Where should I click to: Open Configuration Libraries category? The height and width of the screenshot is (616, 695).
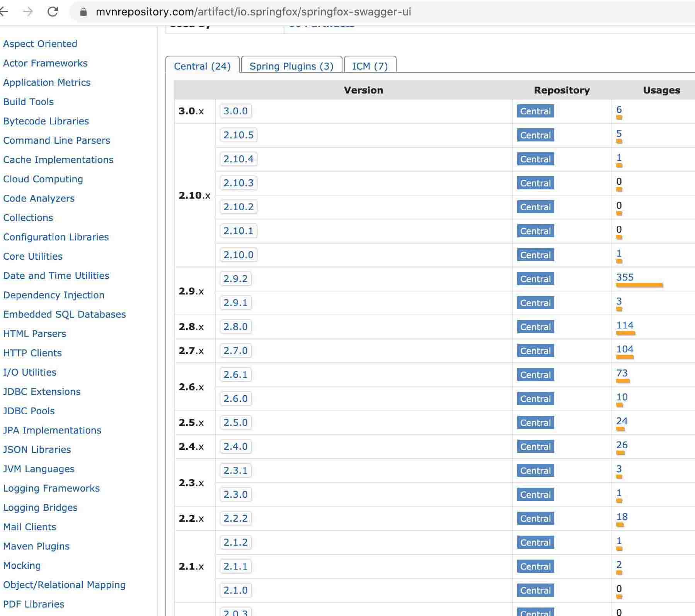[56, 237]
